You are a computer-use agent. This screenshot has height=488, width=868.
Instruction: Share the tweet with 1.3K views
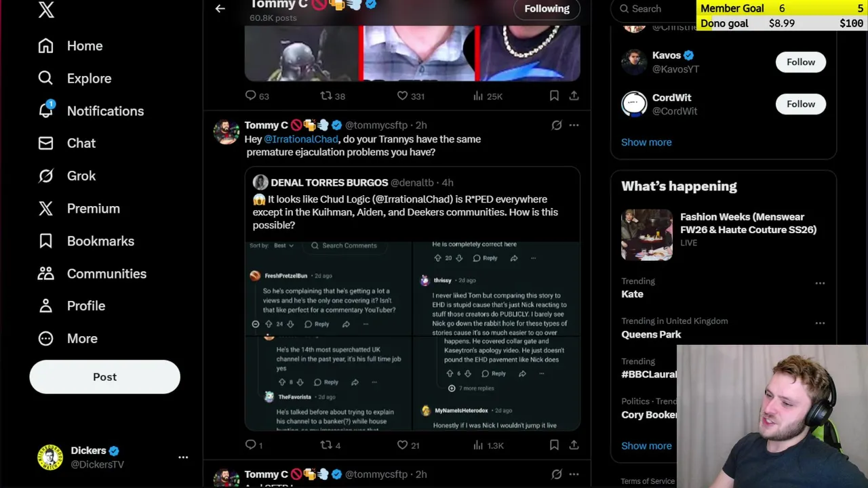pos(574,445)
